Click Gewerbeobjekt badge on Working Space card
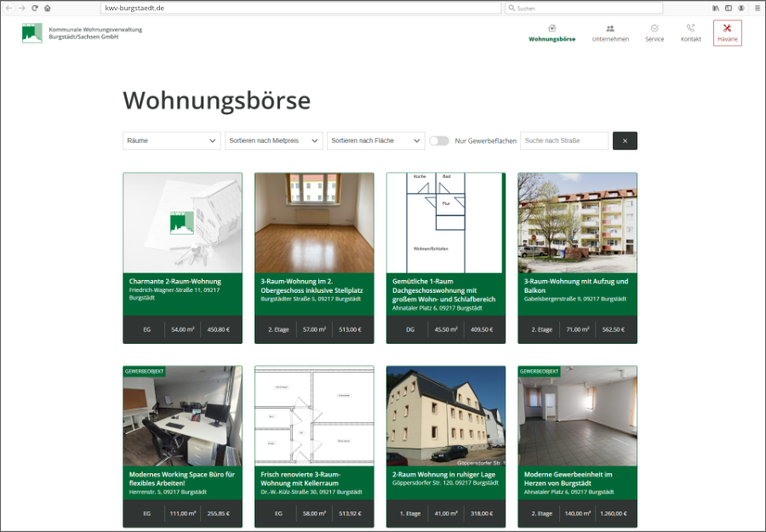 [x=144, y=371]
